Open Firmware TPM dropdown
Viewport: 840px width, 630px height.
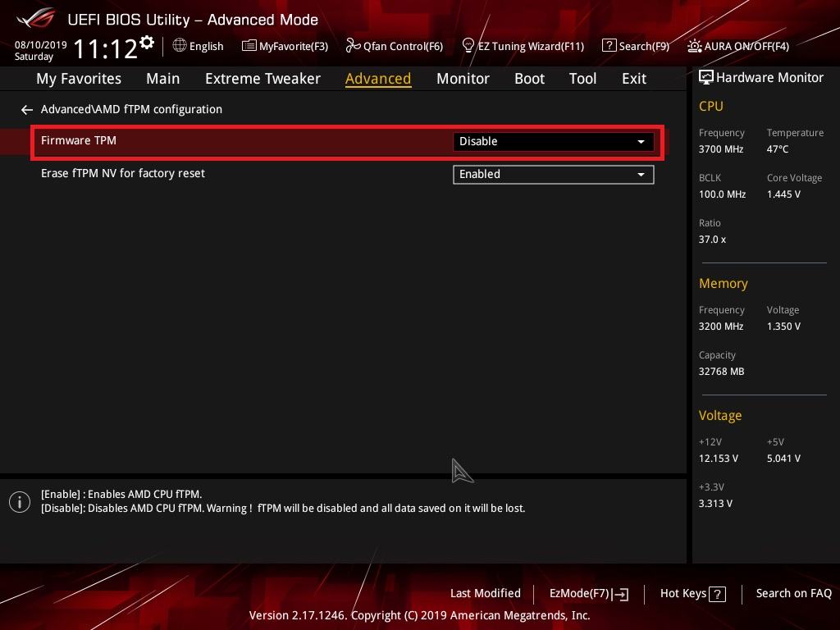coord(553,141)
